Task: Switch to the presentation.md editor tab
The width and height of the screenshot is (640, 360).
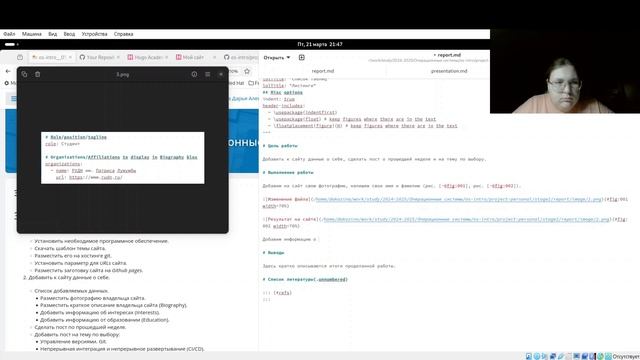Action: (449, 71)
